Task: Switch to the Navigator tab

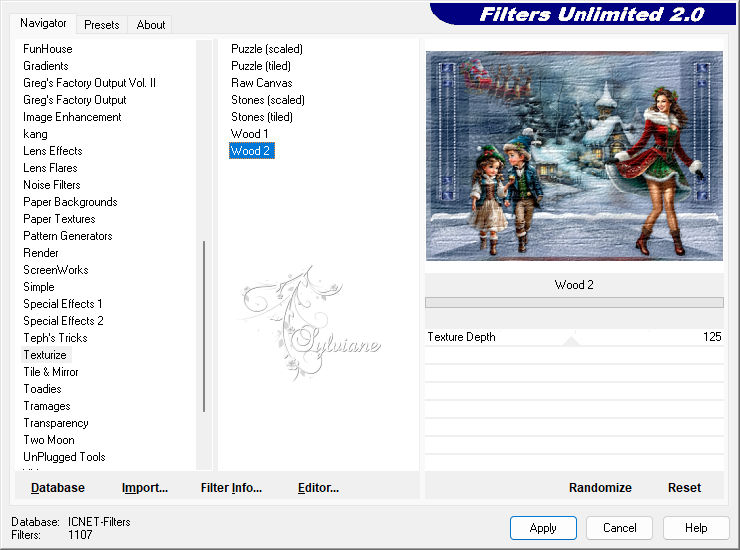Action: point(43,23)
